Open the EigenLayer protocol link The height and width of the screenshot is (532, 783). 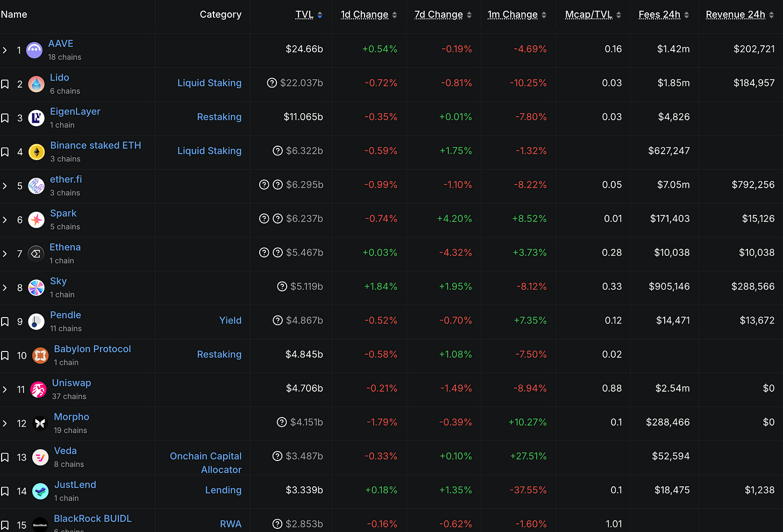[75, 111]
